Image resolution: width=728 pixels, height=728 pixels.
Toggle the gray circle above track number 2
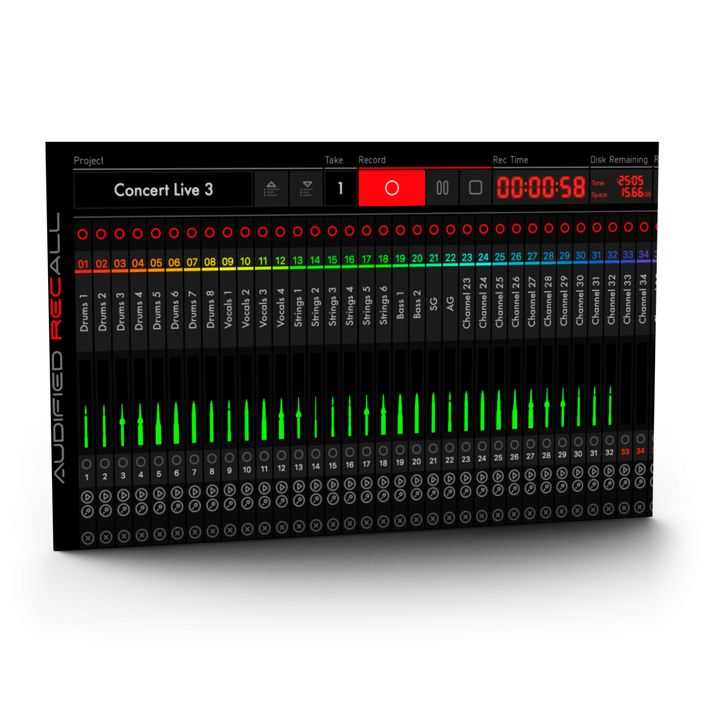[105, 463]
